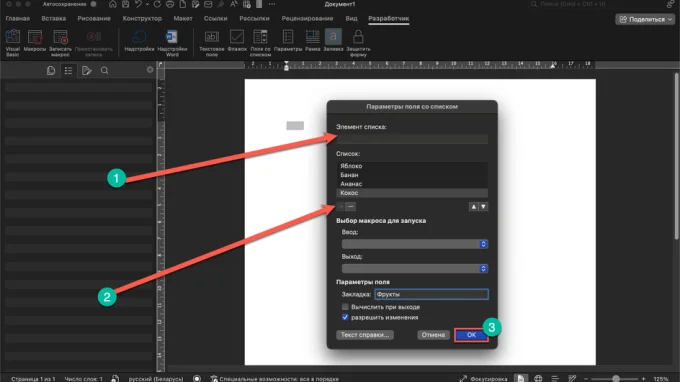The image size is (680, 382).
Task: Open the Макросы dialog
Action: click(35, 42)
